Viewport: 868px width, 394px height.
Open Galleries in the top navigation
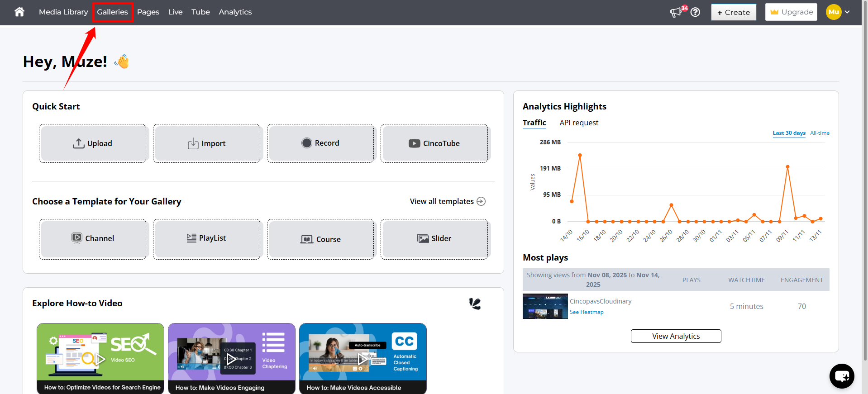tap(112, 12)
